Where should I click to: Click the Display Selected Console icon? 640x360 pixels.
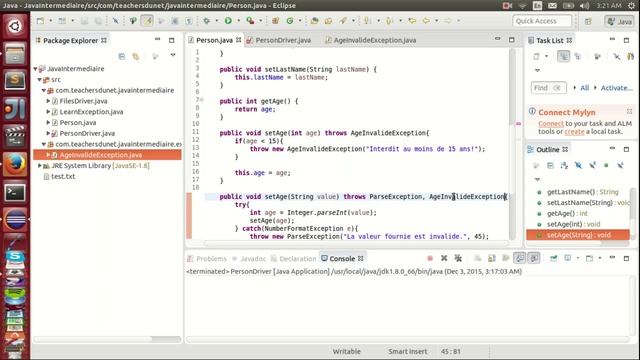568,258
